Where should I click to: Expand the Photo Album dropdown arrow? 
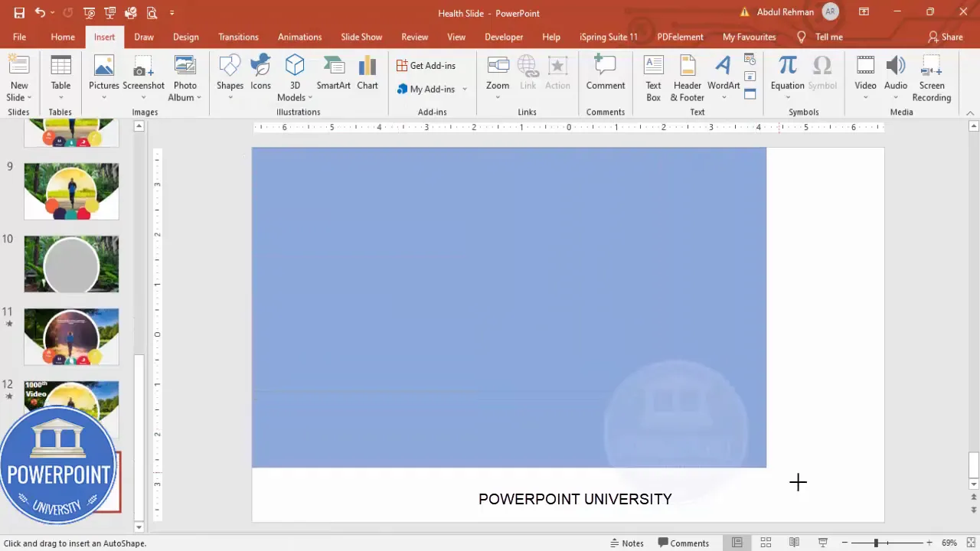[x=198, y=98]
